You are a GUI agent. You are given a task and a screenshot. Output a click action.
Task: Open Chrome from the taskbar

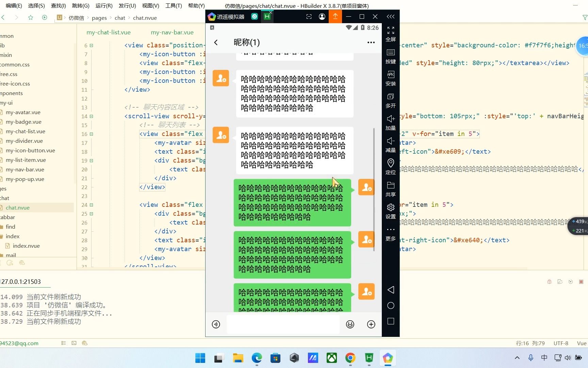pos(350,358)
